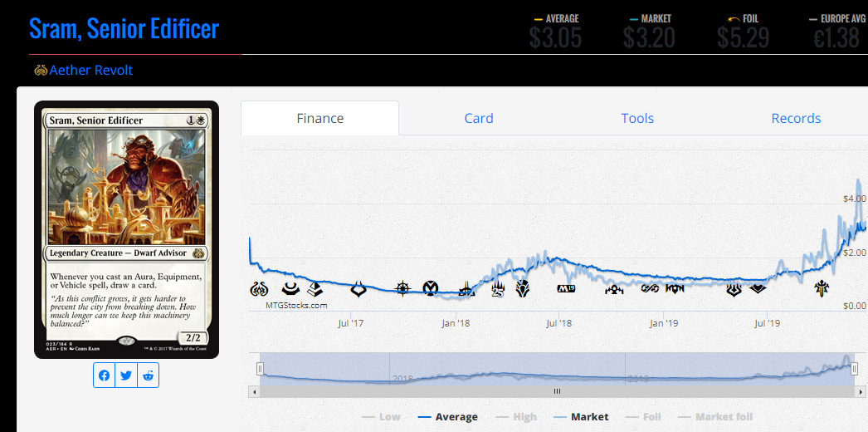Click the Dominaria set marker icon

click(x=523, y=289)
